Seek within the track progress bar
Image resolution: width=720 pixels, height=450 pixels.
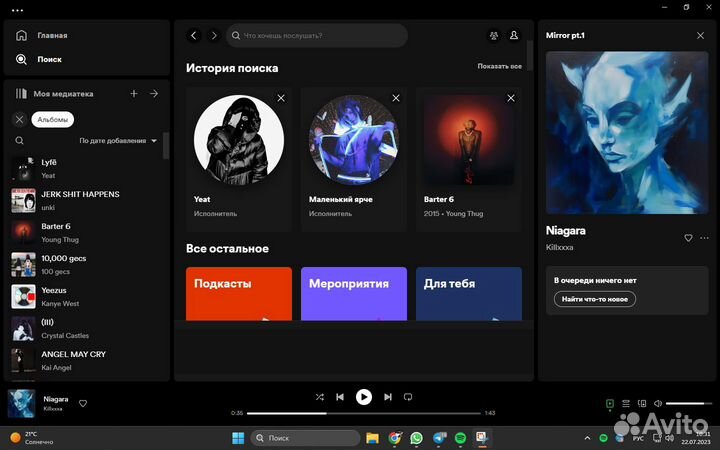(364, 413)
